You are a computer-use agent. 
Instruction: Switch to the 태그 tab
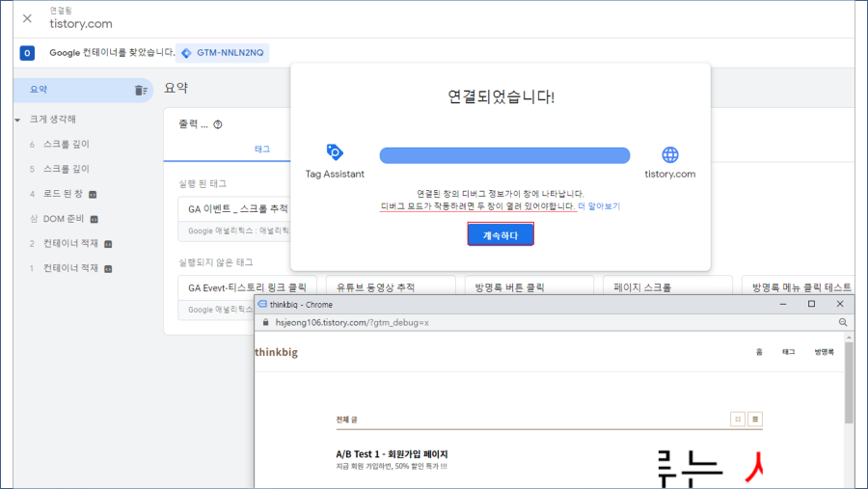pyautogui.click(x=262, y=149)
